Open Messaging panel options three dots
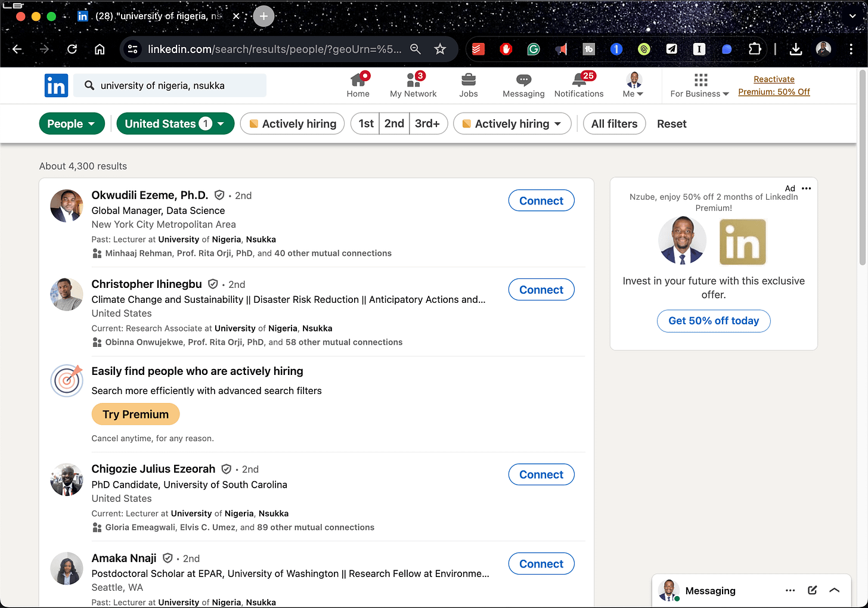 tap(790, 591)
